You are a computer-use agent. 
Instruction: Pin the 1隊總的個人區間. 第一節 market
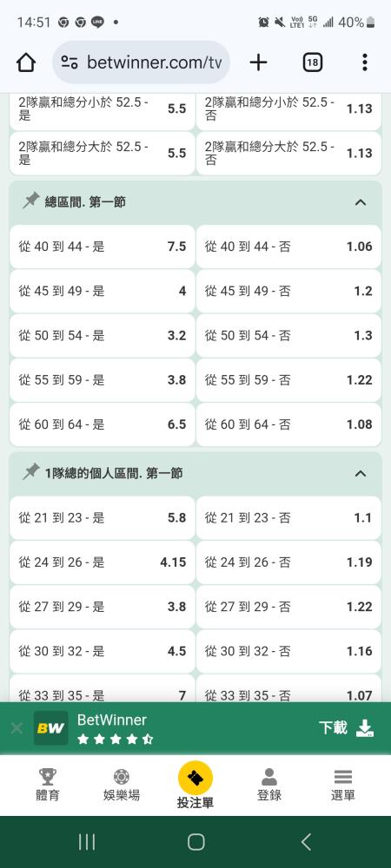pyautogui.click(x=31, y=473)
